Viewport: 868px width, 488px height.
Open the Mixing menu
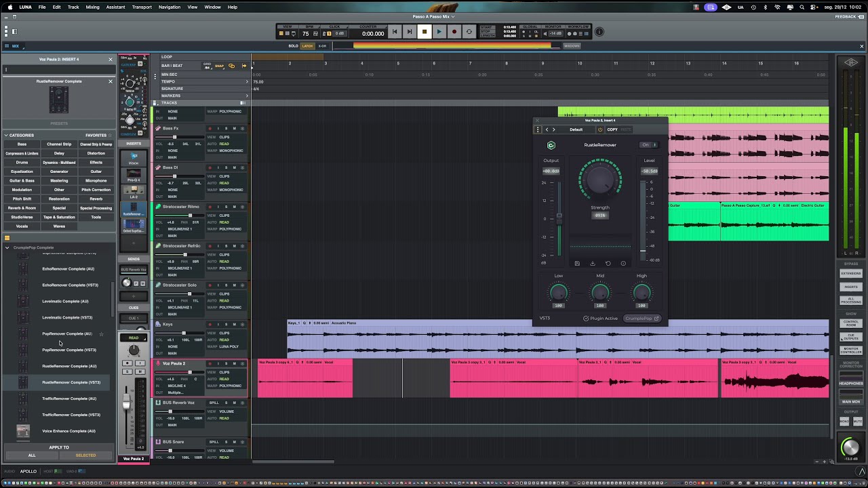coord(93,7)
